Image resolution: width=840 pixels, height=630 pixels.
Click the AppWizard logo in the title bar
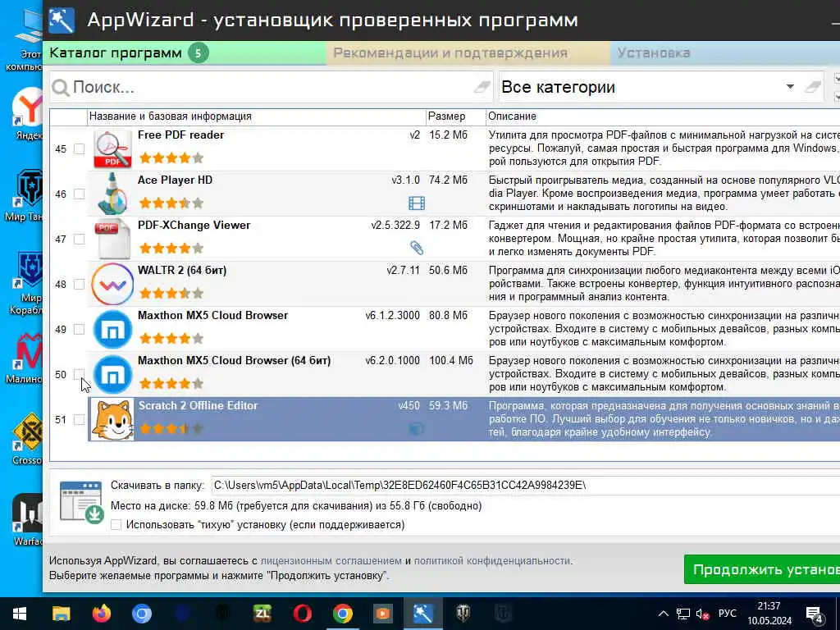click(x=61, y=21)
